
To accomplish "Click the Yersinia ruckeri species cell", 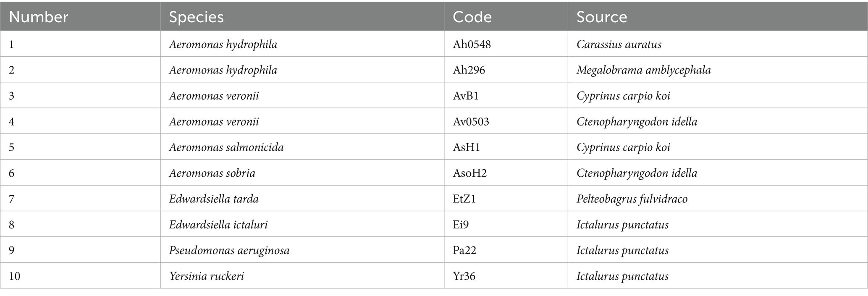I will 302,275.
